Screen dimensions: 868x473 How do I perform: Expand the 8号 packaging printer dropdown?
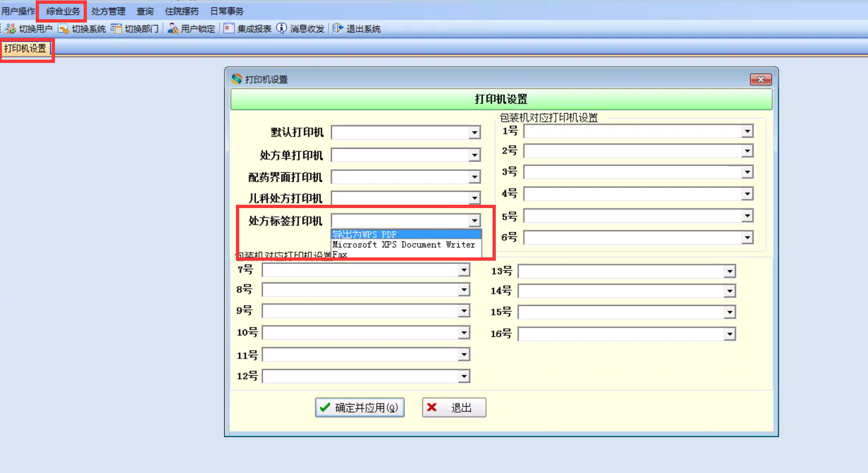click(x=464, y=290)
